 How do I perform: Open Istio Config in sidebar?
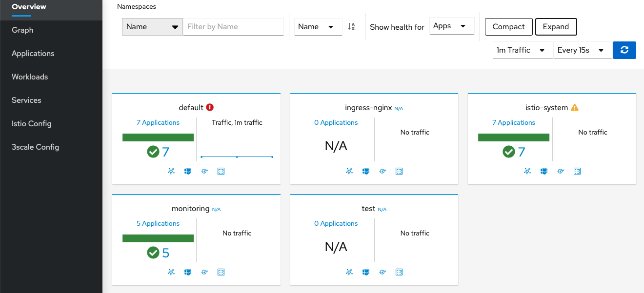point(32,123)
